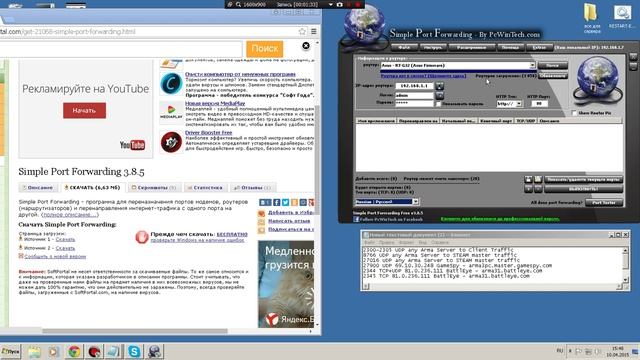Share page via Twitter icon
The width and height of the screenshot is (640, 360).
pyautogui.click(x=285, y=202)
